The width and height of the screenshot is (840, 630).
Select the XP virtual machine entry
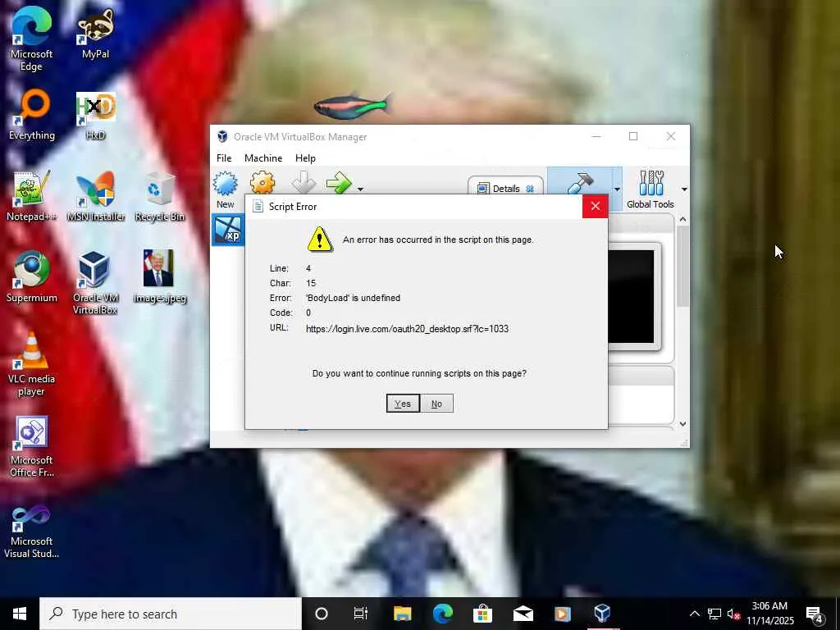[x=228, y=230]
